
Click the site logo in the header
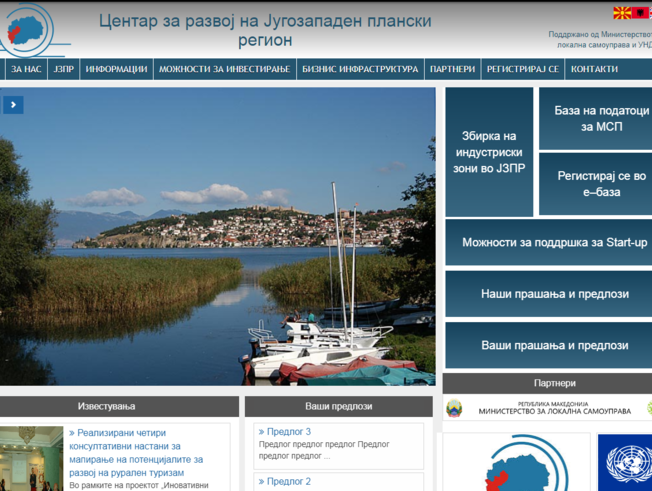(x=34, y=28)
